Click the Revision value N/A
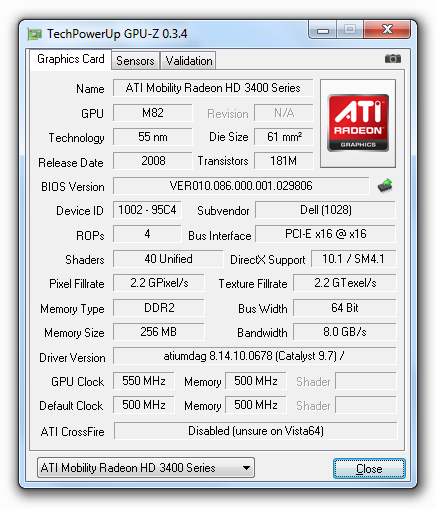436x509 pixels. tap(284, 113)
